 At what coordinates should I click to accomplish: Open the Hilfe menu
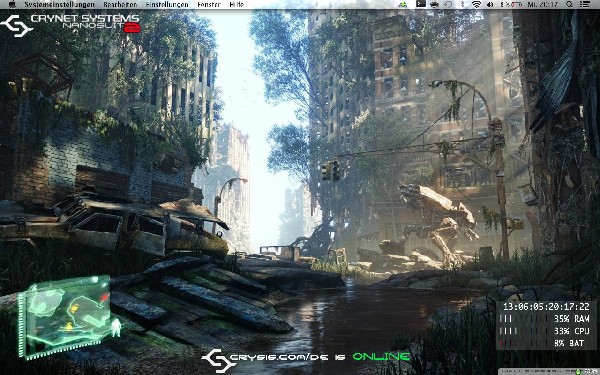pyautogui.click(x=236, y=5)
